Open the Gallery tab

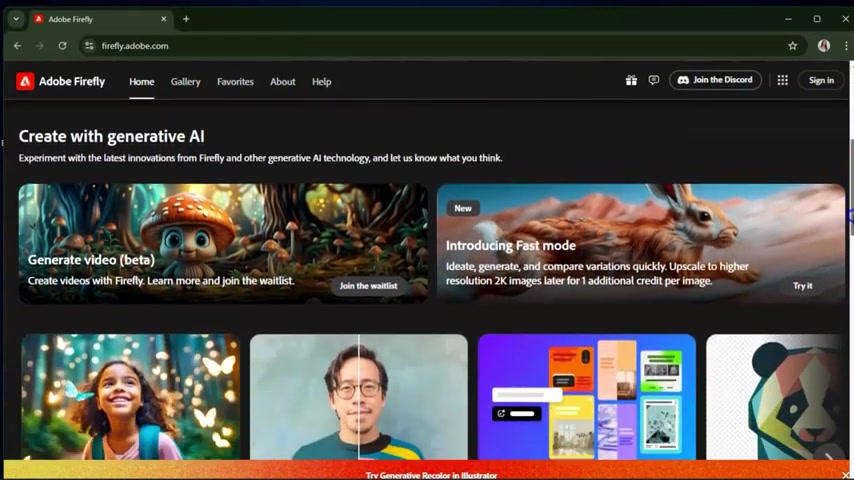click(x=186, y=82)
